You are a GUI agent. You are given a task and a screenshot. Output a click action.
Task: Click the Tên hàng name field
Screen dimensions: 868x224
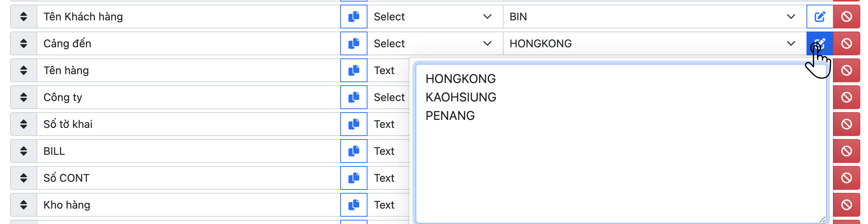coord(188,70)
